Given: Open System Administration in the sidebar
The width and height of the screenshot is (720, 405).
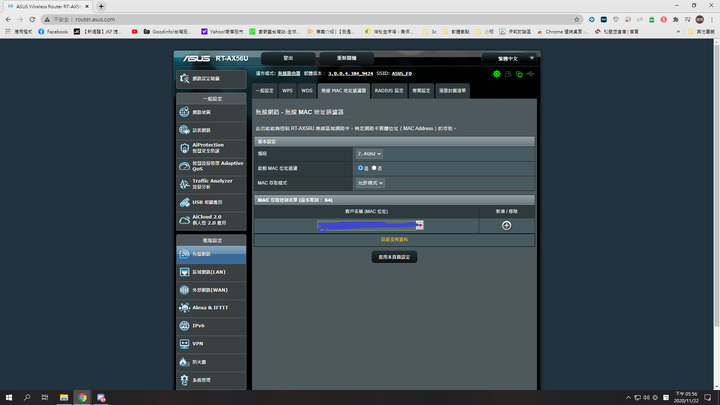Looking at the screenshot, I should (211, 380).
